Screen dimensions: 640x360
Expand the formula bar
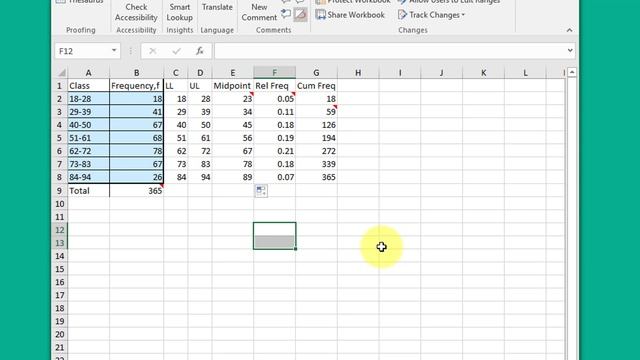570,51
